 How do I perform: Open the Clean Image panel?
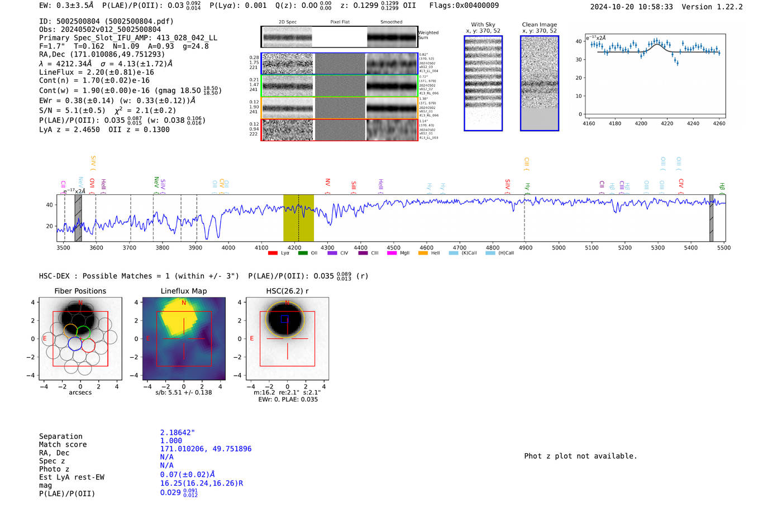point(539,83)
